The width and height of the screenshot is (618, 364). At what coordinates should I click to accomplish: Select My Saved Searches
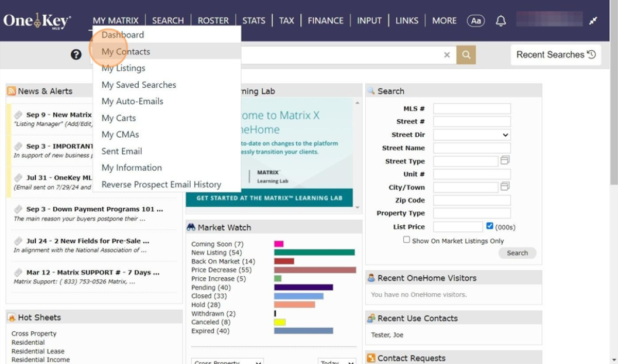coord(139,85)
